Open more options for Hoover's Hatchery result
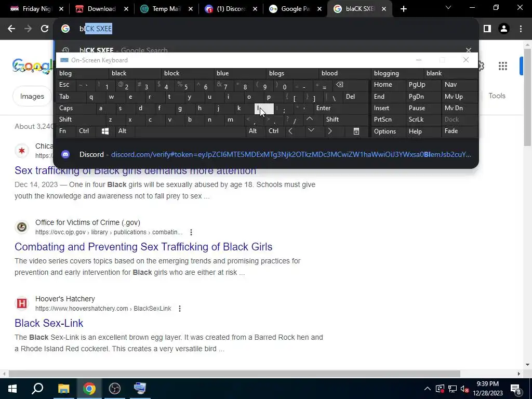 tap(179, 309)
